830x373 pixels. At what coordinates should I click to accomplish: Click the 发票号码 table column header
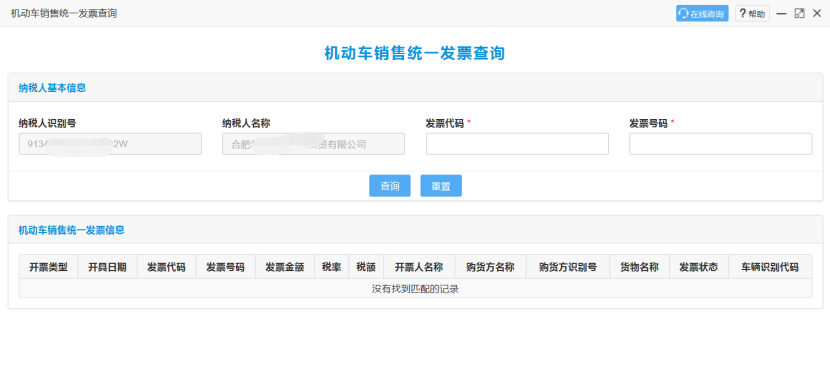tap(225, 267)
